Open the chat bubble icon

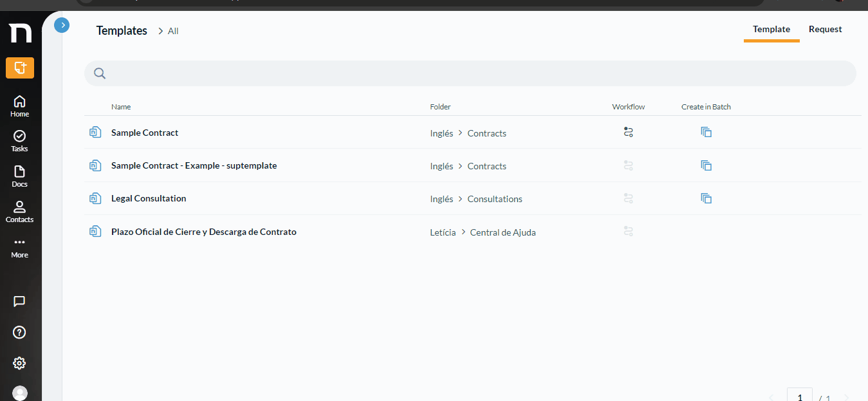click(x=19, y=301)
